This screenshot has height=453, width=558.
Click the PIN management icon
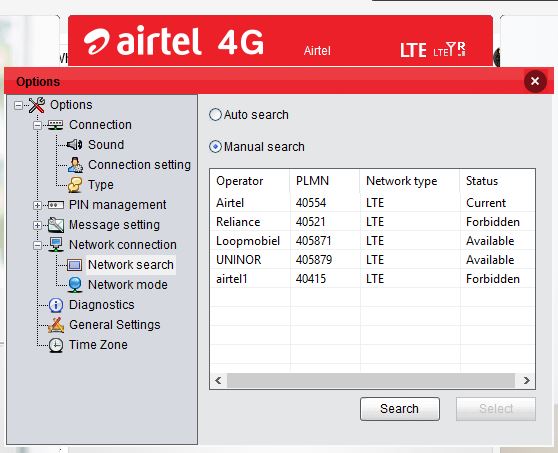56,205
